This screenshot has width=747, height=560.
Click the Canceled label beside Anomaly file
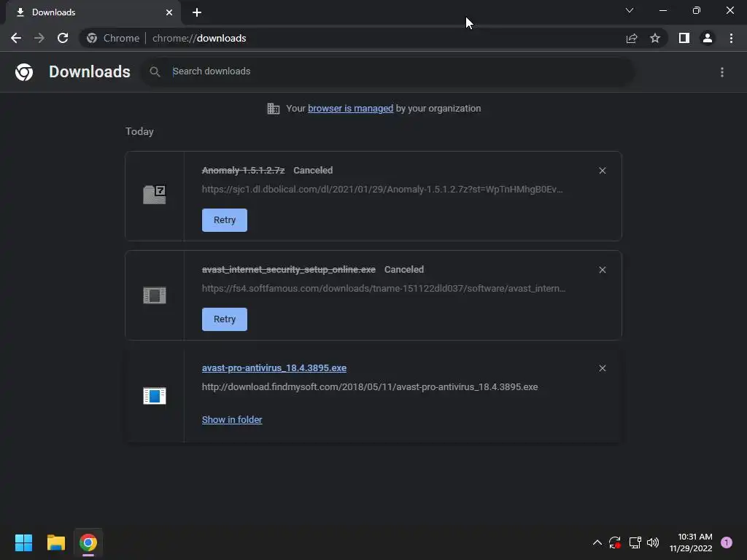pyautogui.click(x=313, y=171)
